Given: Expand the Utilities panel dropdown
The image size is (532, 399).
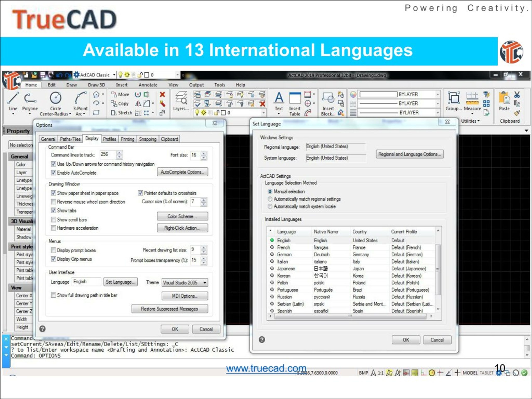Looking at the screenshot, I should [x=470, y=121].
